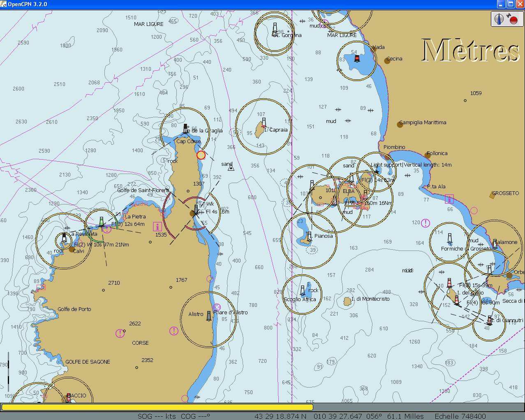Select the La Revellata lighthouse near Calvi
Screen dimensions: 525x420
click(x=64, y=237)
